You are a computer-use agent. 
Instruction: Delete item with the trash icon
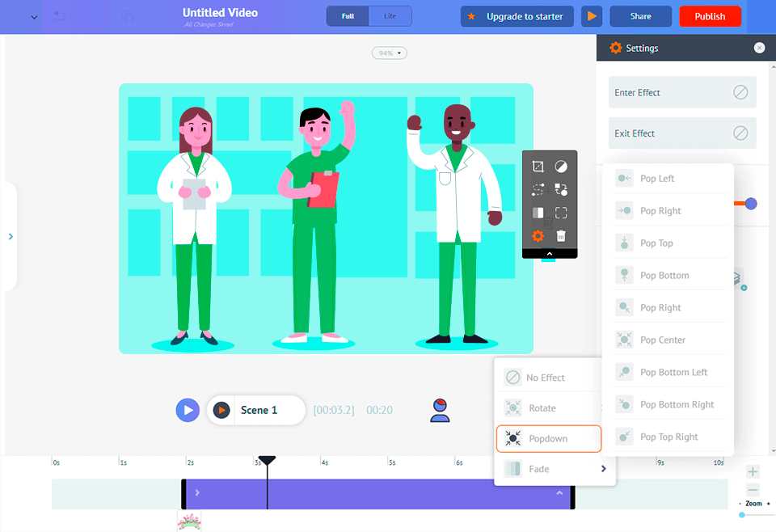(561, 236)
